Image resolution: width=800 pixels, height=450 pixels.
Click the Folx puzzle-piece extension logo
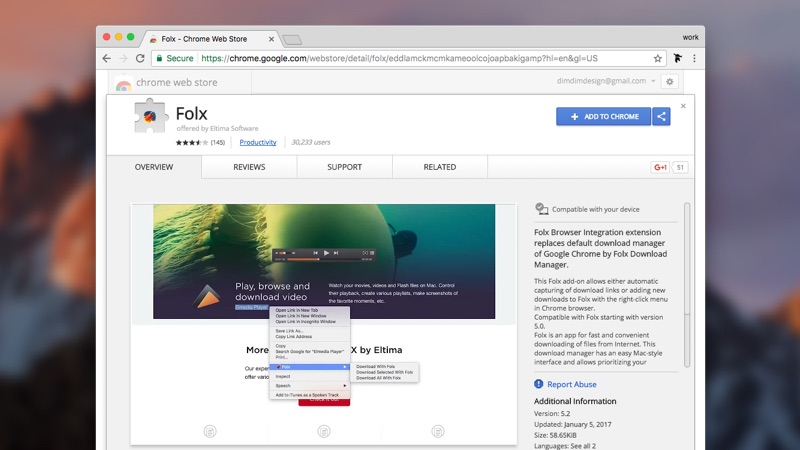(150, 116)
